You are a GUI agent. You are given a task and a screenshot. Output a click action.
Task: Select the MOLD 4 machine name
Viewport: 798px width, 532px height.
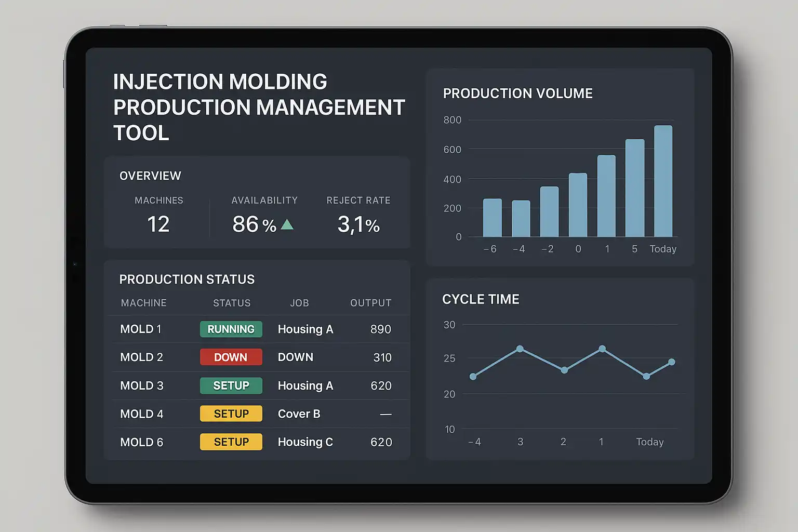142,414
